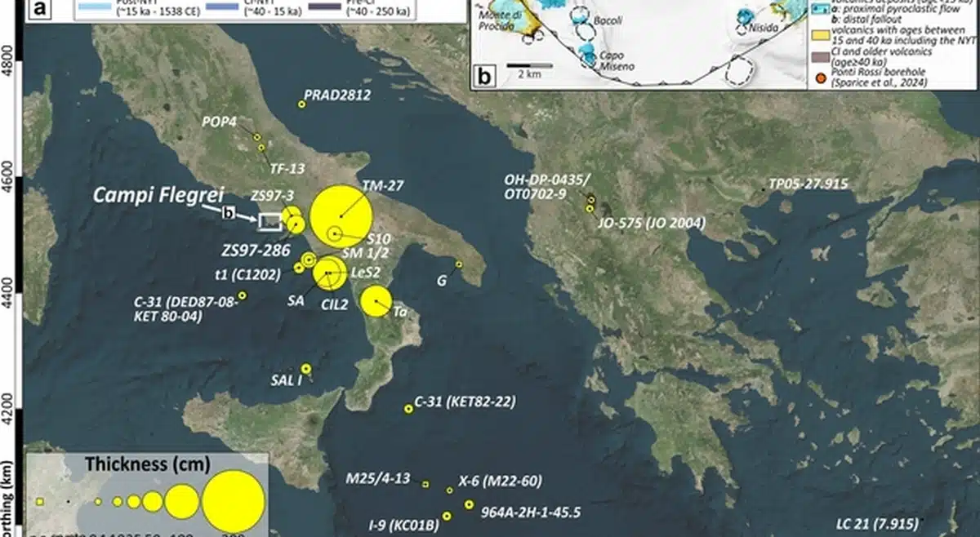Select the 'PRAD2812' site label
980x537 pixels.
coord(338,95)
